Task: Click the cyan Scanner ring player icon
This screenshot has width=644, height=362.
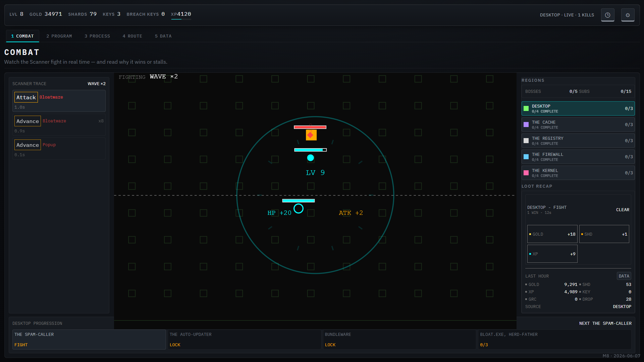Action: click(x=299, y=208)
